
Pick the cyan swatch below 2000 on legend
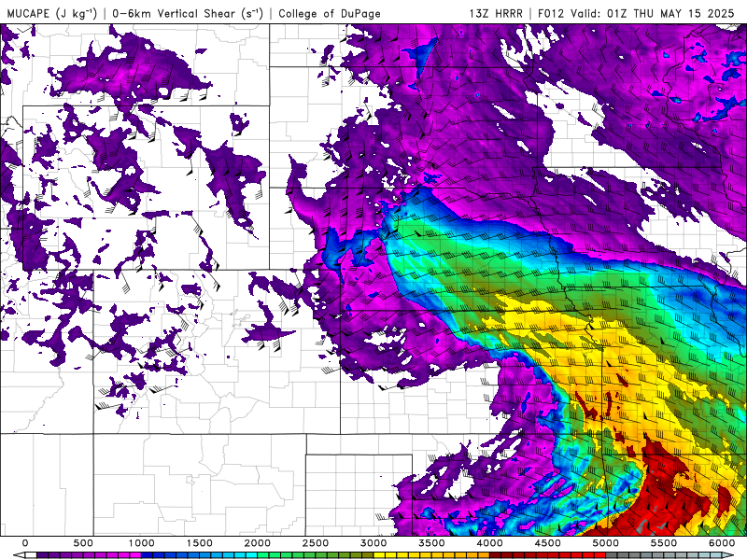pos(251,555)
